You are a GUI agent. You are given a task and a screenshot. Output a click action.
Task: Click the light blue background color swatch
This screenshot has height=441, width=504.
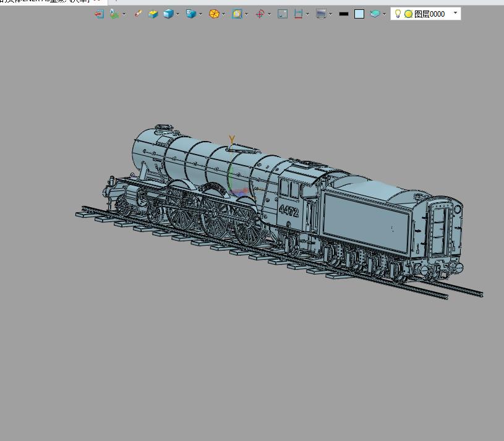coord(359,13)
